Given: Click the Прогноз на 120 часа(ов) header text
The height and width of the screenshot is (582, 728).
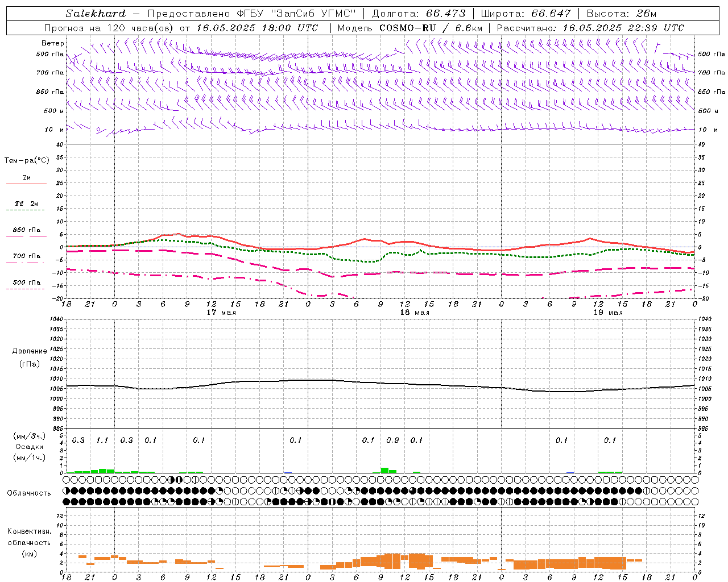Looking at the screenshot, I should pyautogui.click(x=109, y=28).
